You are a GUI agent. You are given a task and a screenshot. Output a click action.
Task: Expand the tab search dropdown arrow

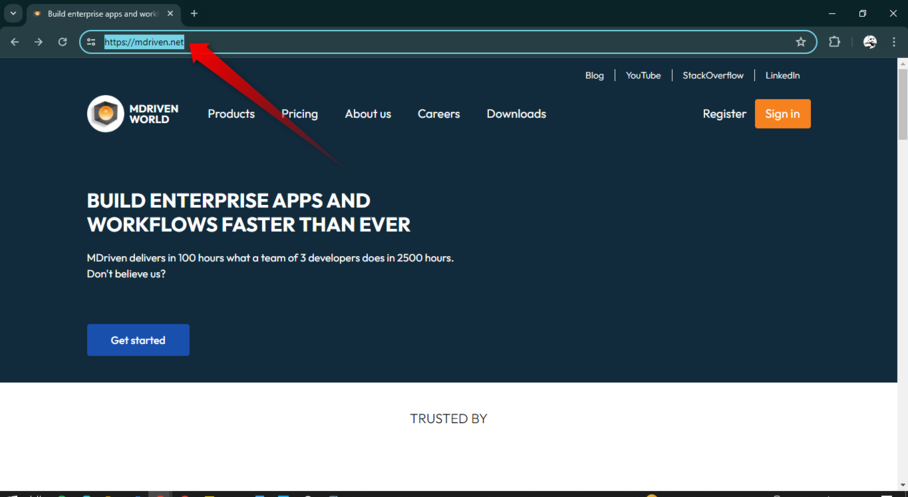pos(13,13)
